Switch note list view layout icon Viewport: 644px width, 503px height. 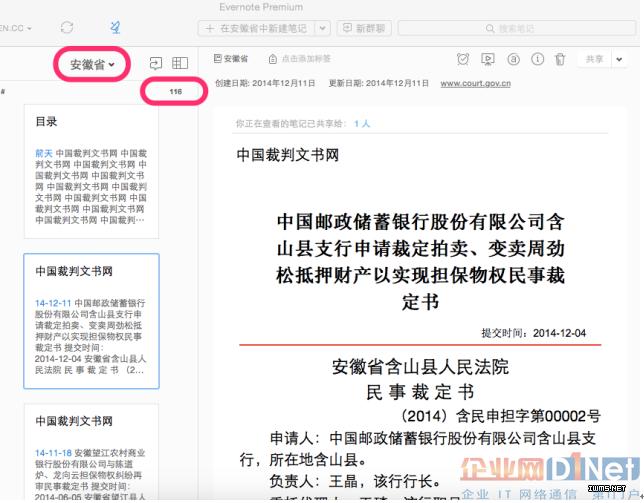[x=180, y=64]
